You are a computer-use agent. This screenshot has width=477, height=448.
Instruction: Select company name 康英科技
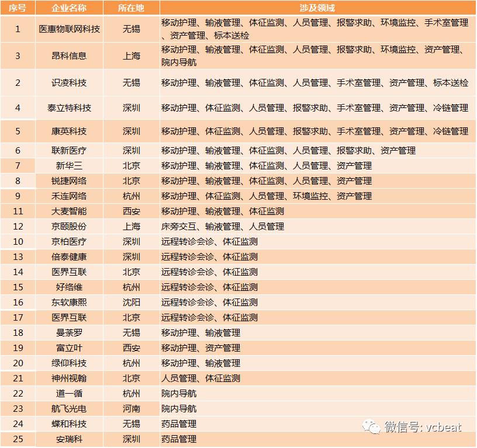[x=69, y=131]
